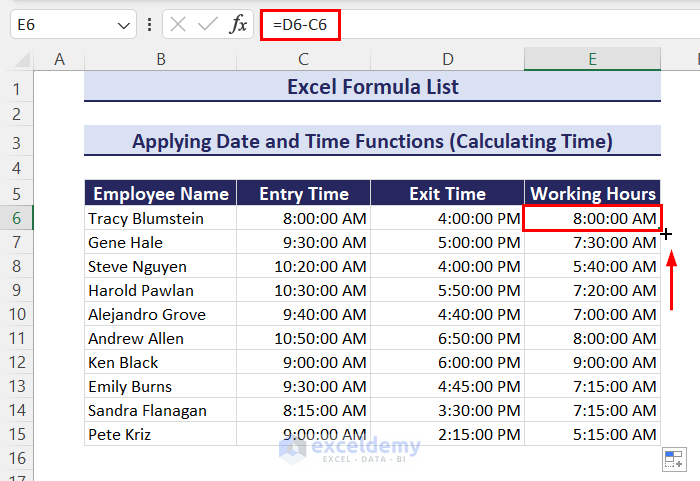Select the 'Andrew Allen' cell
This screenshot has height=481, width=700.
click(x=161, y=339)
